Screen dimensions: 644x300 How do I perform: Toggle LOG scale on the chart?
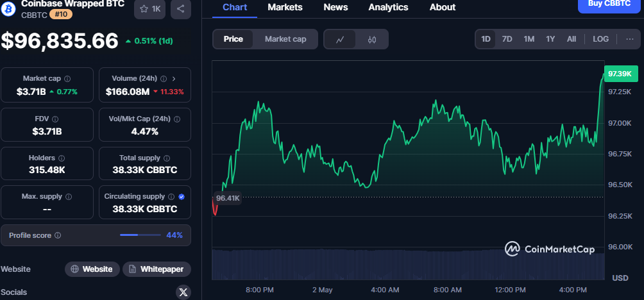click(x=600, y=39)
